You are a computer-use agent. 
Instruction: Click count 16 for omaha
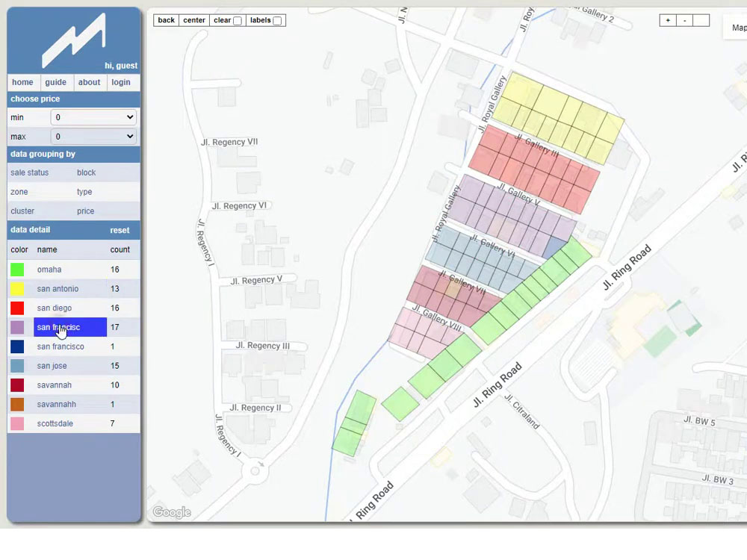115,270
